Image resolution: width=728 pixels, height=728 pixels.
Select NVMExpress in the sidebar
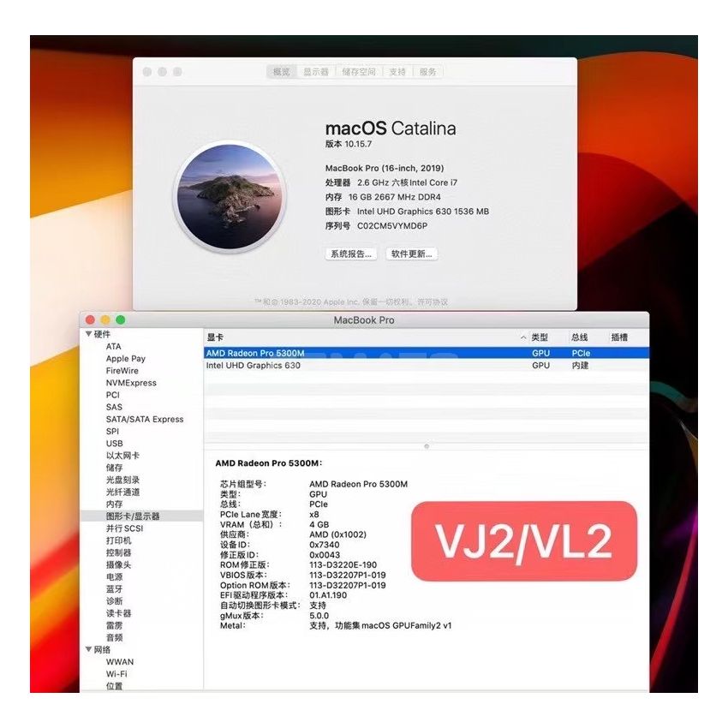point(131,383)
